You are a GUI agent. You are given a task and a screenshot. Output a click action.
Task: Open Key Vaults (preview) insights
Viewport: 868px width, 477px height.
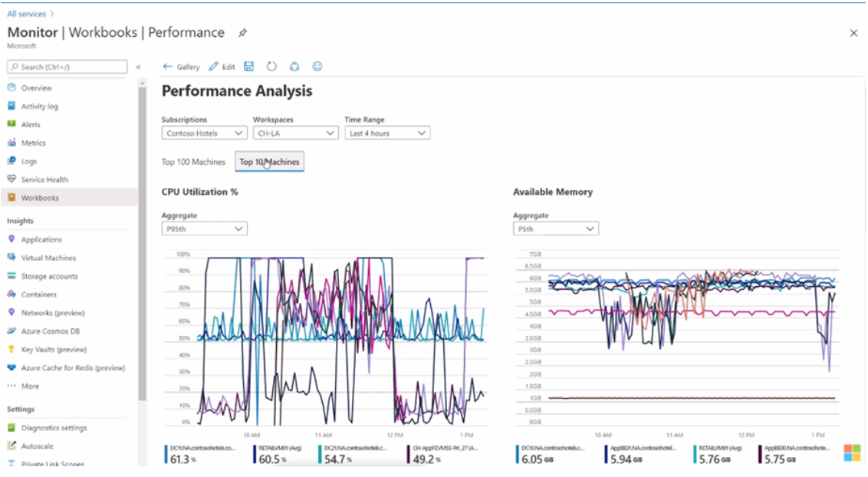(x=54, y=349)
